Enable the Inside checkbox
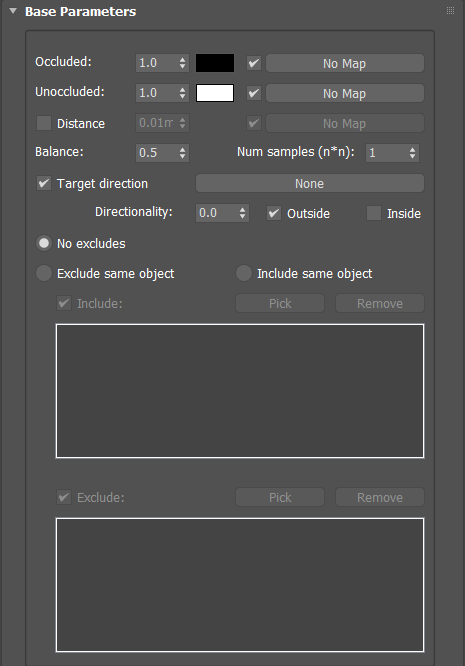This screenshot has width=465, height=666. (x=374, y=213)
